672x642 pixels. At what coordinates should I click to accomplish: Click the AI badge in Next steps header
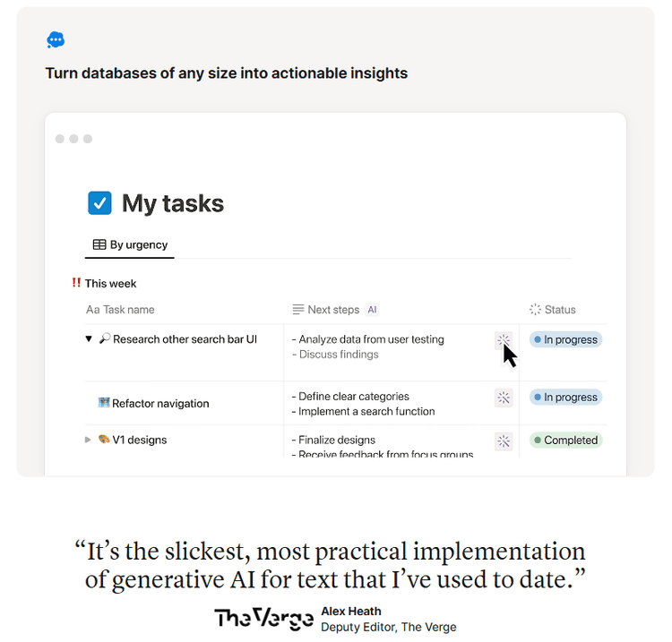(x=372, y=310)
